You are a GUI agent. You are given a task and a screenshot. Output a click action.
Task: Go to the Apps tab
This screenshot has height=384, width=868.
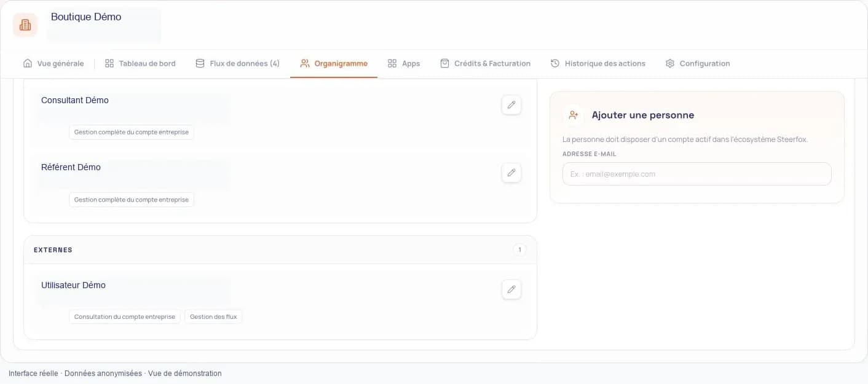404,63
